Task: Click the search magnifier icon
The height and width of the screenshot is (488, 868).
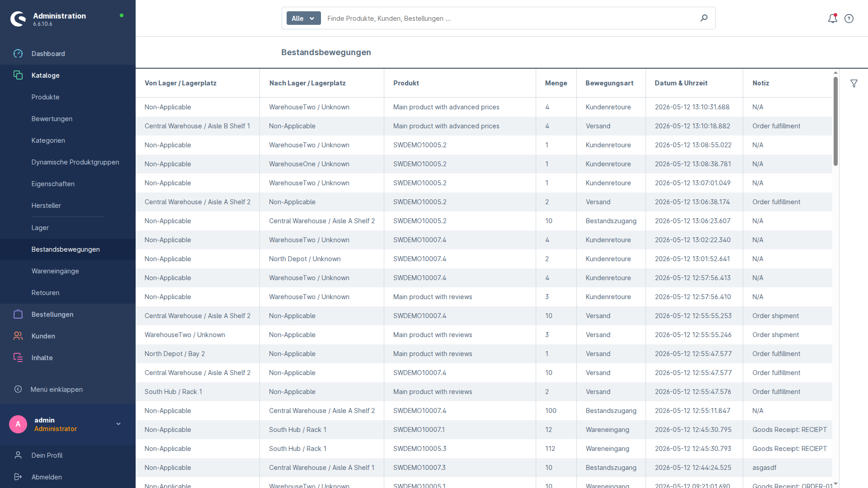Action: coord(704,18)
